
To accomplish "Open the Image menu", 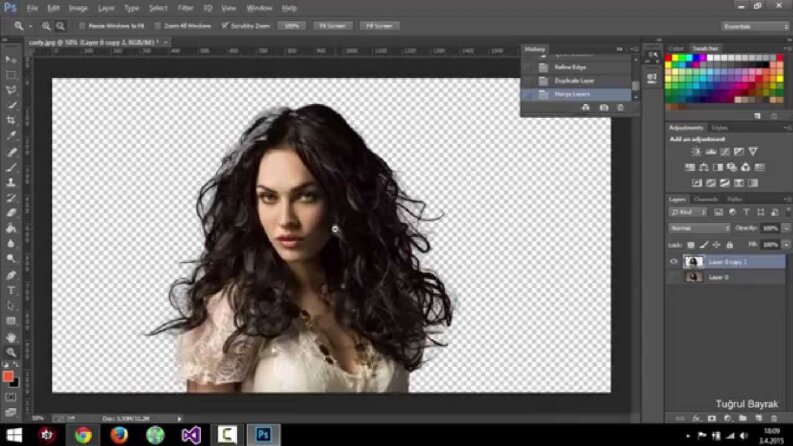I will [78, 8].
